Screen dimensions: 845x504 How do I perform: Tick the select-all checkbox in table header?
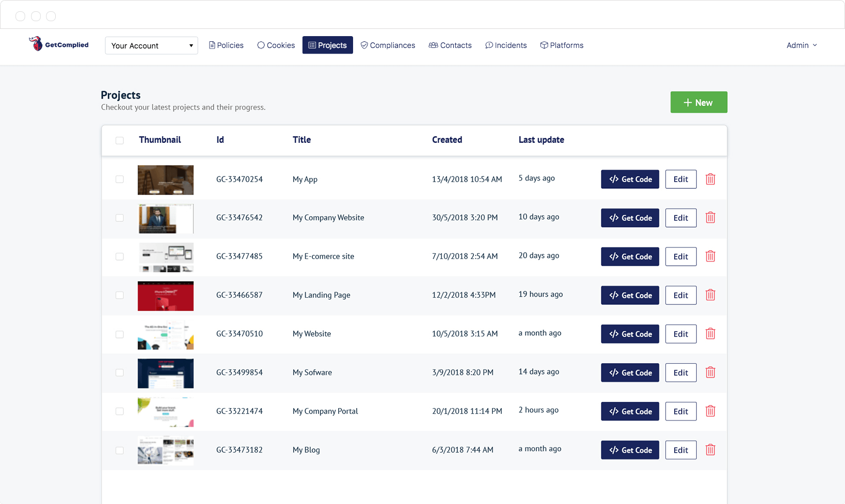pos(120,140)
